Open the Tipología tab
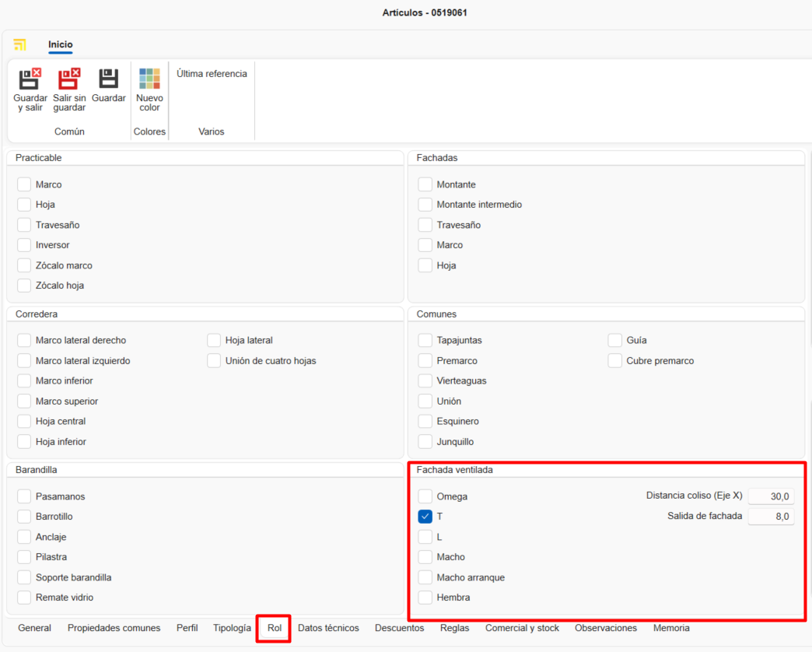The image size is (812, 652). (x=232, y=628)
